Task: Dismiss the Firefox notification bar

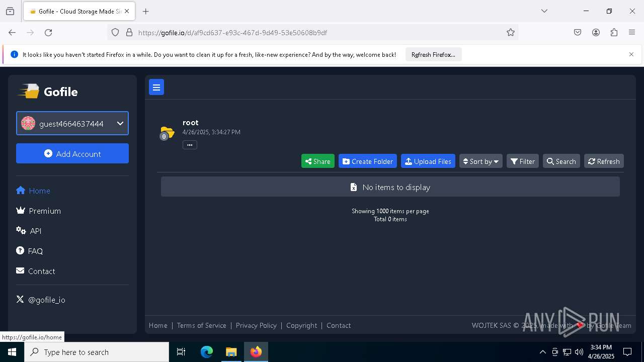Action: click(x=631, y=54)
